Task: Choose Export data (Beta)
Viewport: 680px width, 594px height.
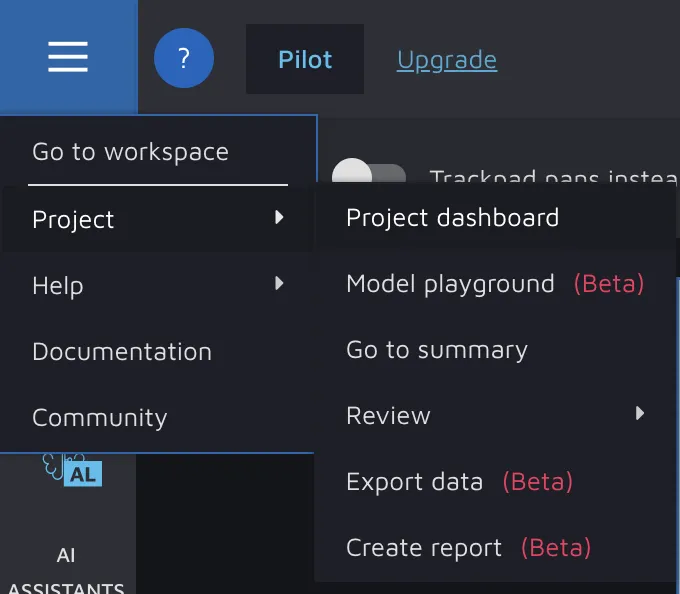Action: [x=459, y=482]
